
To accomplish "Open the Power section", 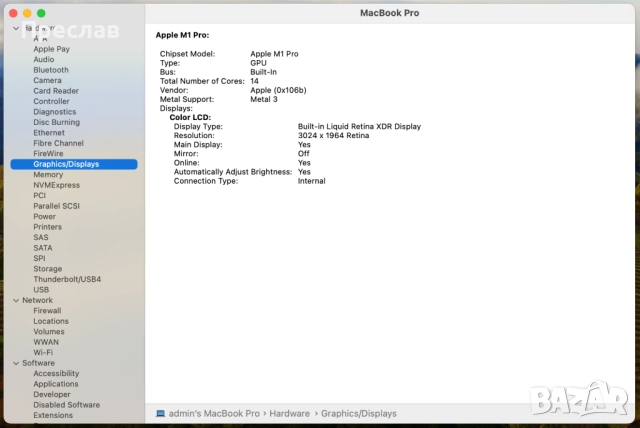I will click(44, 217).
